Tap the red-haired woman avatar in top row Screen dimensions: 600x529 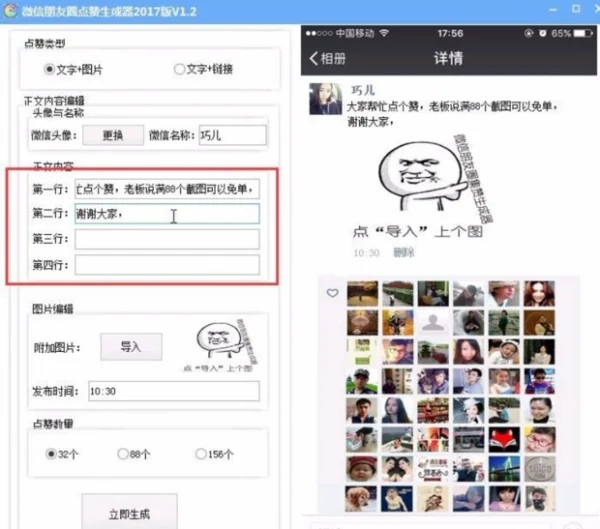coord(539,294)
